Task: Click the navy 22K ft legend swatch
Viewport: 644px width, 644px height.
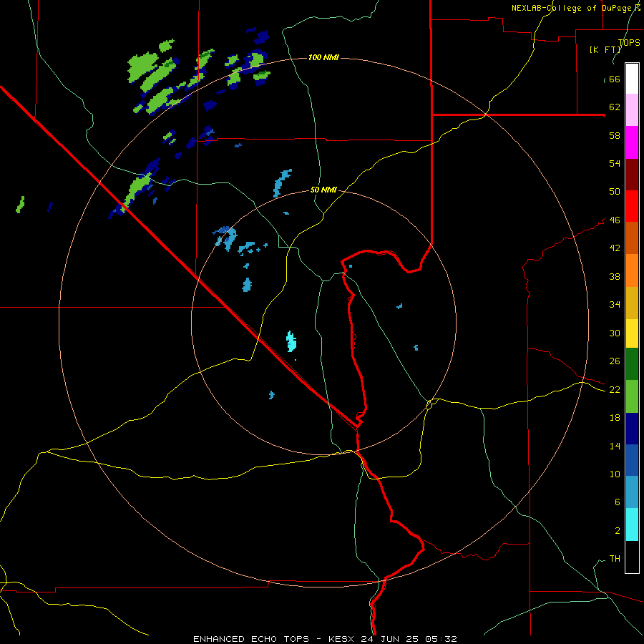Action: point(632,429)
